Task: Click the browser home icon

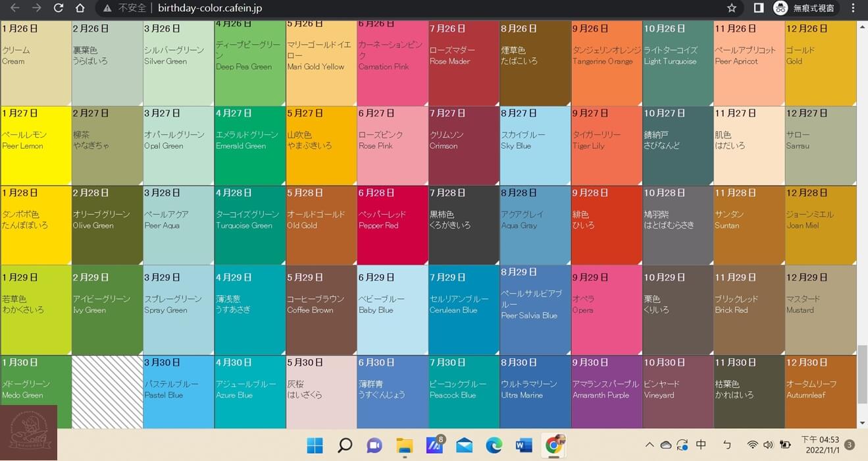Action: 80,9
